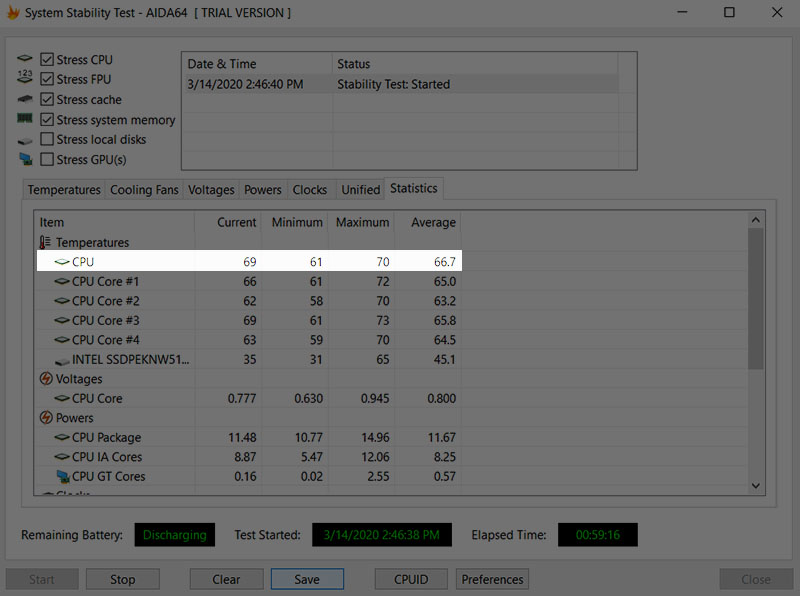Viewport: 800px width, 596px height.
Task: Open the Voltages tab
Action: (x=211, y=190)
